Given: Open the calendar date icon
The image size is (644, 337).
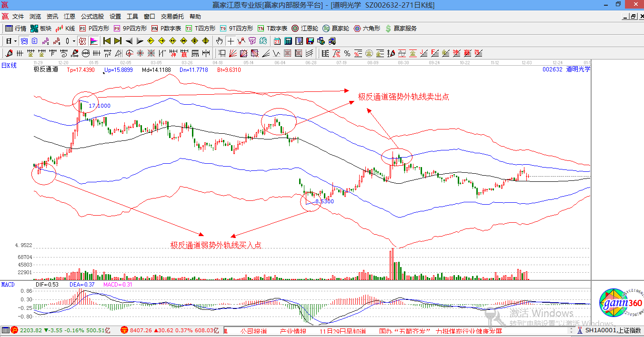Looking at the screenshot, I should (277, 41).
